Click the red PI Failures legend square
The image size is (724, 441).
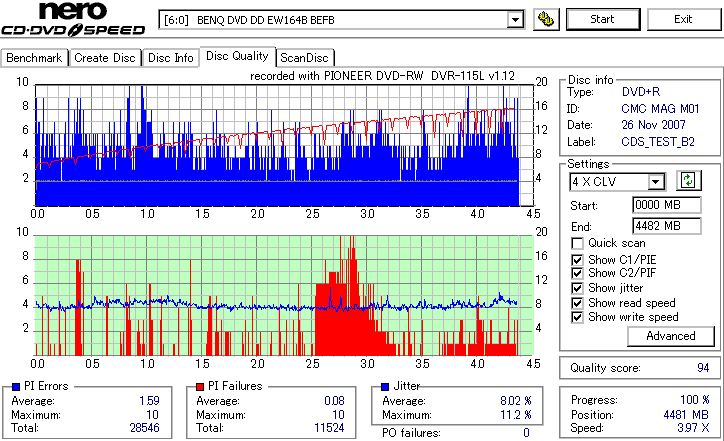click(x=200, y=387)
